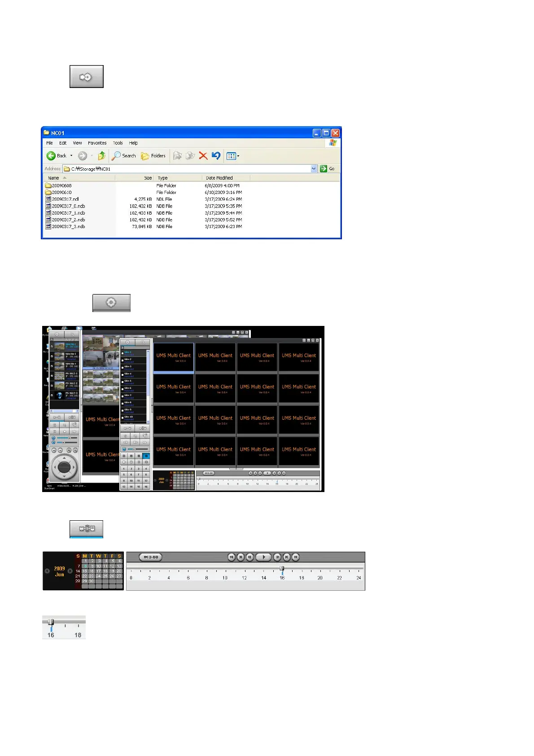This screenshot has width=534, height=756.
Task: Click the green Go button
Action: [328, 169]
